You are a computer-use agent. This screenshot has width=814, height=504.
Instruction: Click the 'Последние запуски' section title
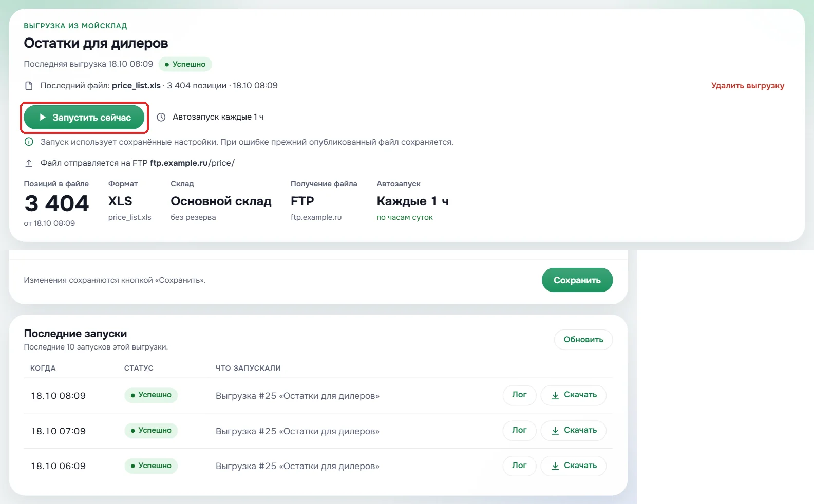coord(75,334)
